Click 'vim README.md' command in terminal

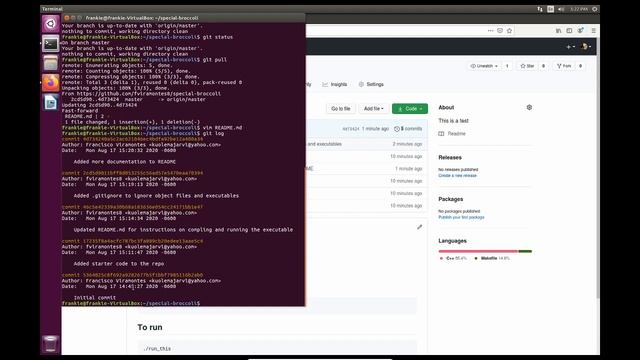[x=222, y=128]
